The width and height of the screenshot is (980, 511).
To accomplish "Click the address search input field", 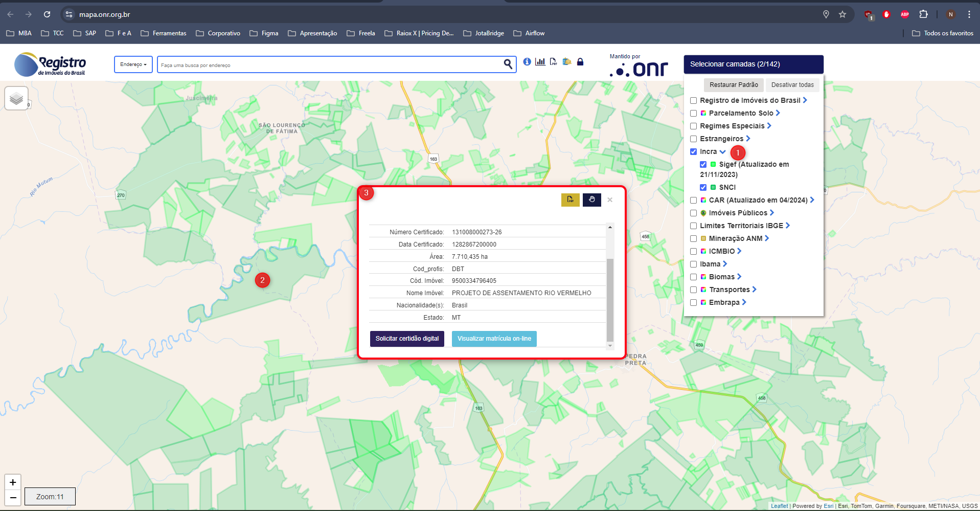I will pos(327,65).
